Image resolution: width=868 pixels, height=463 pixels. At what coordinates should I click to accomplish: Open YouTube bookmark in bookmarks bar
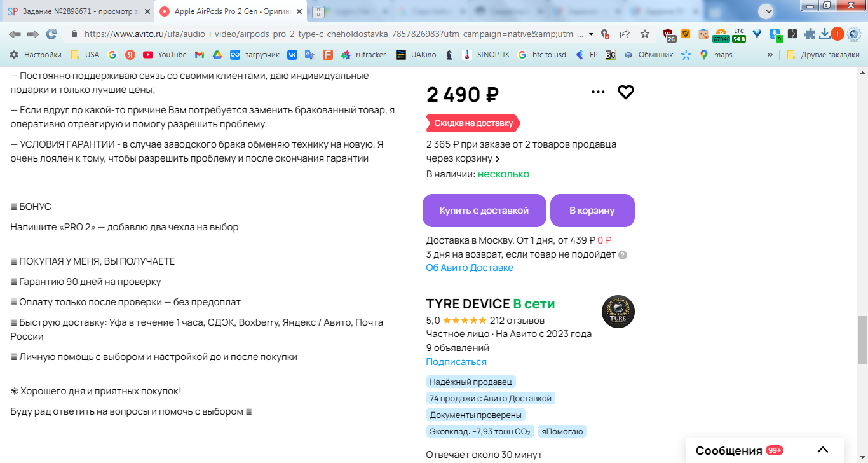[165, 55]
